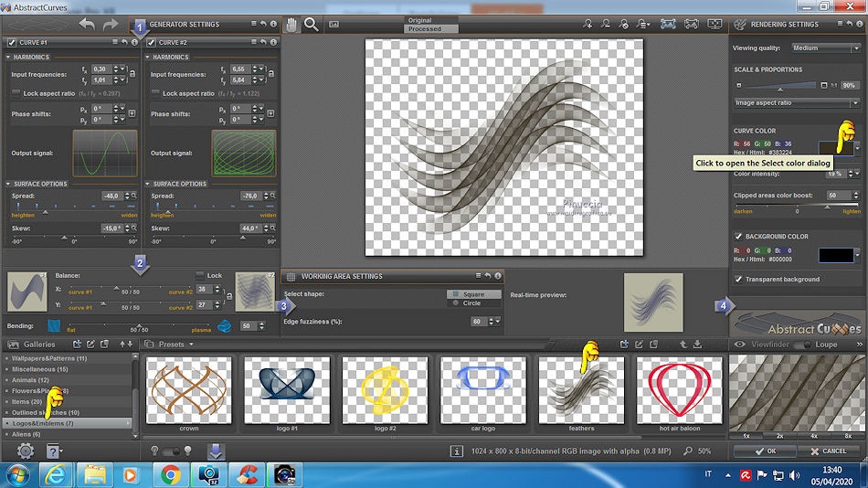Switch to the Original preview tab
Screen dimensions: 868x488
pyautogui.click(x=419, y=20)
